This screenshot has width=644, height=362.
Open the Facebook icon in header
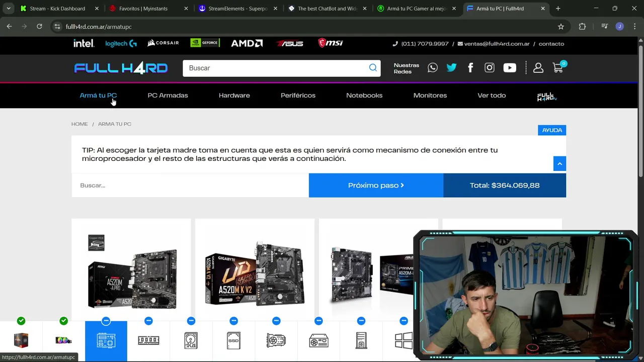click(470, 68)
